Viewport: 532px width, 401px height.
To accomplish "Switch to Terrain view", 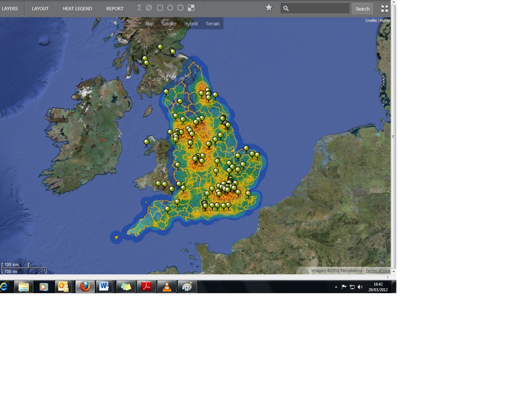I will pyautogui.click(x=212, y=24).
